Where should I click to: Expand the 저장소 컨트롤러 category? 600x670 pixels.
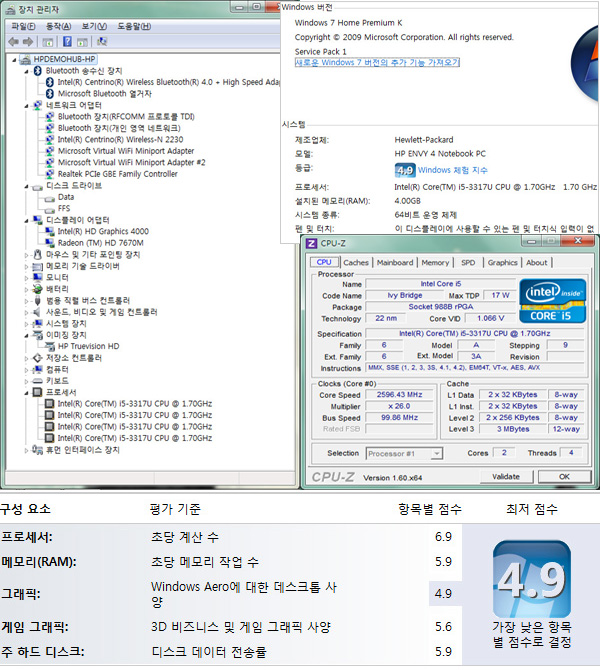26,359
